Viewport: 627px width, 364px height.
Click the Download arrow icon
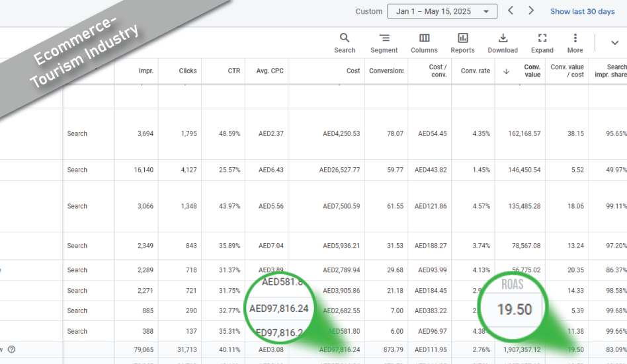(x=503, y=38)
